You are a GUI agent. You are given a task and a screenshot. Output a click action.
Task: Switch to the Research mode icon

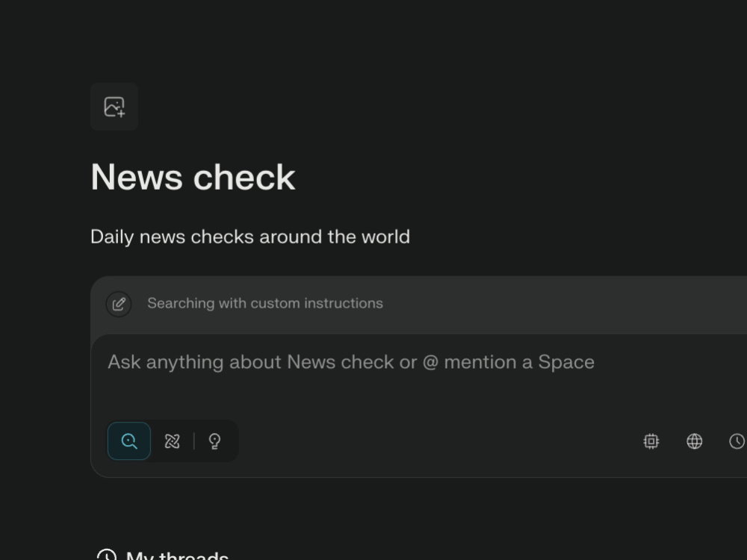pyautogui.click(x=172, y=441)
